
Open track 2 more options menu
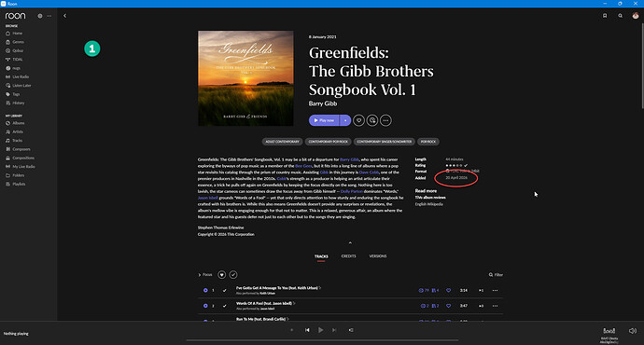pos(495,306)
